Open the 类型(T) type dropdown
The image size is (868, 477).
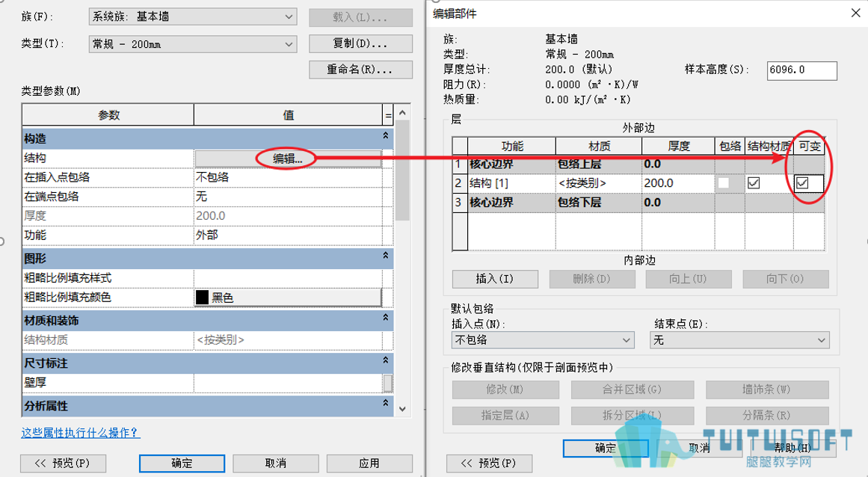pos(193,44)
